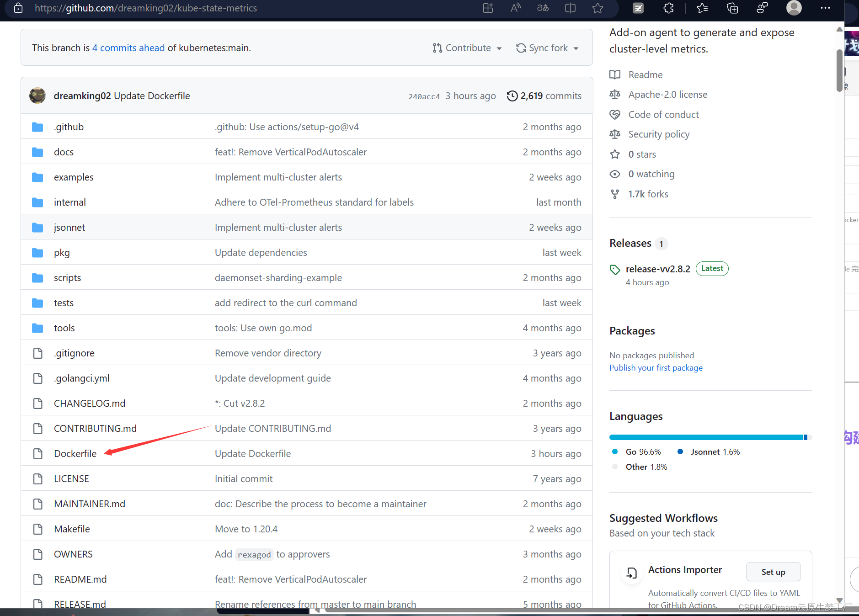The width and height of the screenshot is (859, 616).
Task: Click the watching eye icon
Action: click(615, 174)
